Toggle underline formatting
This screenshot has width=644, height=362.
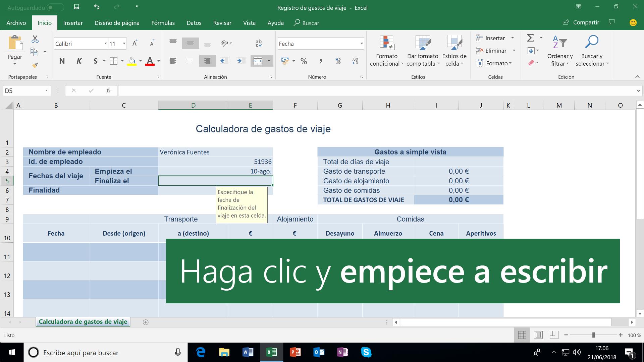pos(96,61)
